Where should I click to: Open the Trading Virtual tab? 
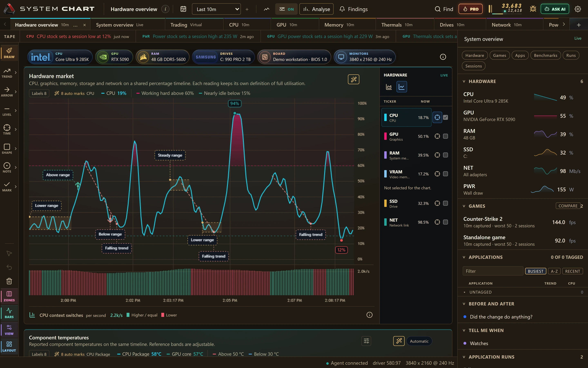click(x=194, y=25)
